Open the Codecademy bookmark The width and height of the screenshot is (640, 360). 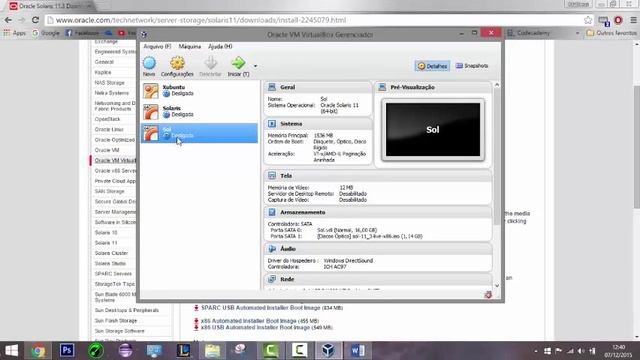point(529,33)
